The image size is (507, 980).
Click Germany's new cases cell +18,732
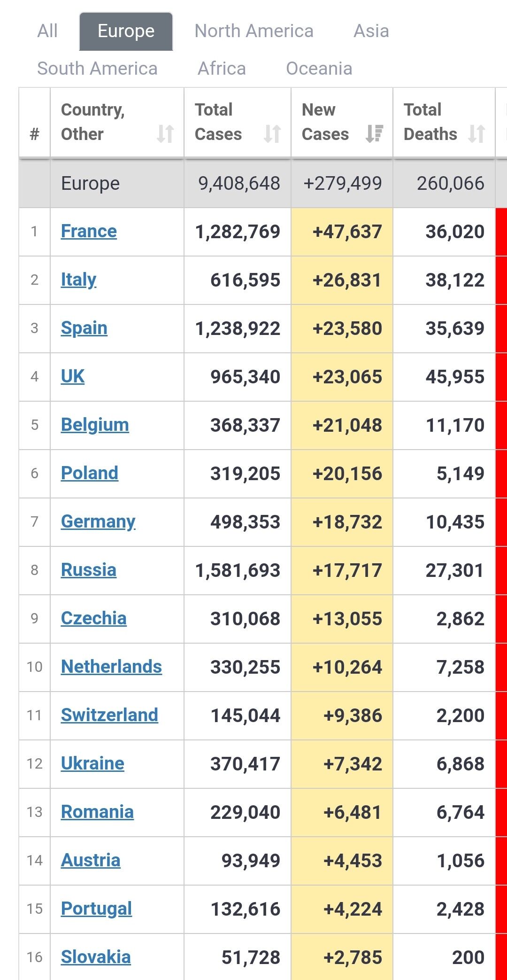tap(342, 522)
